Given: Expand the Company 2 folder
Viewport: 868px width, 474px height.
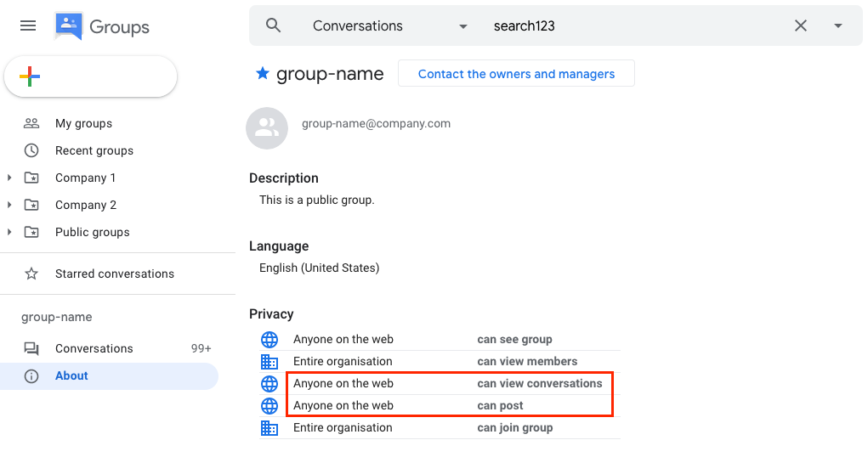Looking at the screenshot, I should (9, 205).
